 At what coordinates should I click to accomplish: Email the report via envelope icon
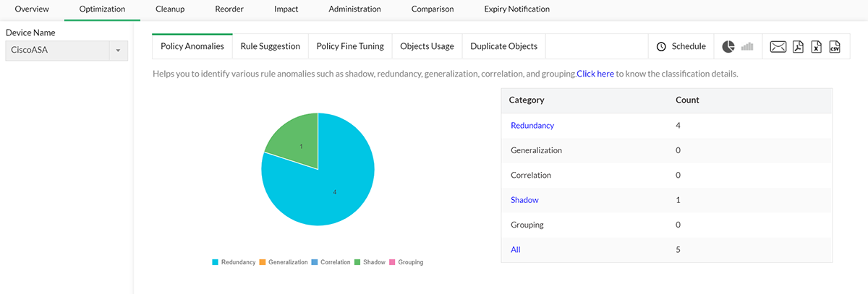click(778, 47)
